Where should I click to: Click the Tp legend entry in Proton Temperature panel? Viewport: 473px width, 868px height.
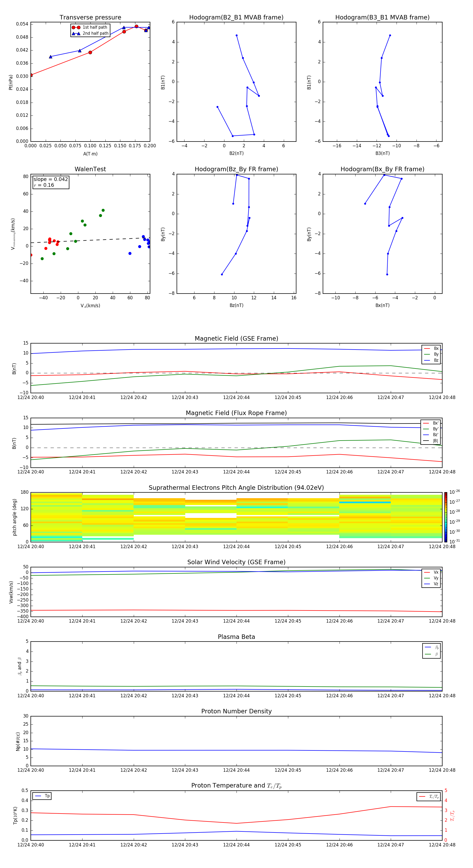42,796
